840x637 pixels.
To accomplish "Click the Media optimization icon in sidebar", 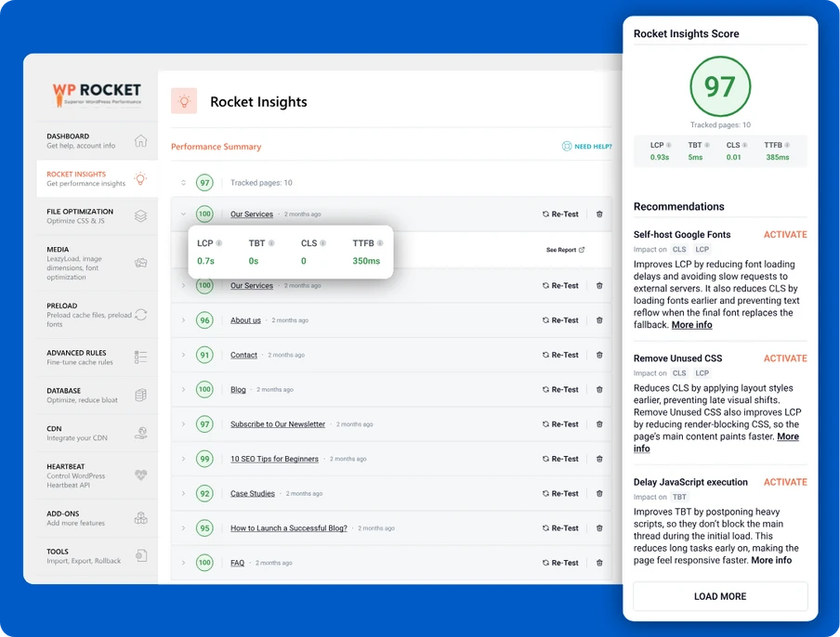I will click(x=139, y=263).
